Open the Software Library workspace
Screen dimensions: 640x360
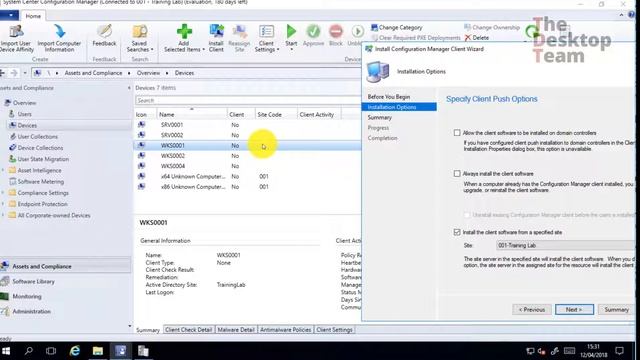(33, 281)
